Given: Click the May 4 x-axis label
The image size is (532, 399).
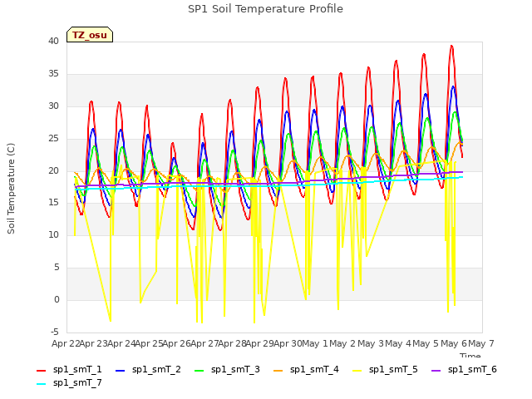Looking at the screenshot, I should click(398, 343).
